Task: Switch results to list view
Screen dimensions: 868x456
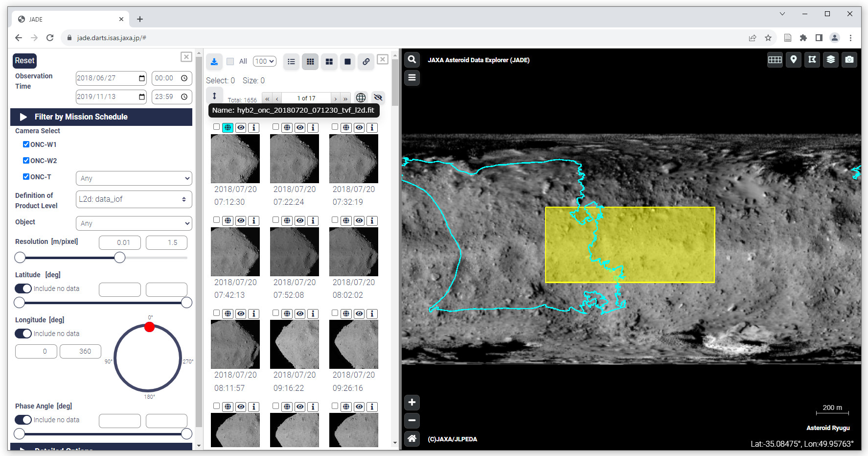Action: 292,62
